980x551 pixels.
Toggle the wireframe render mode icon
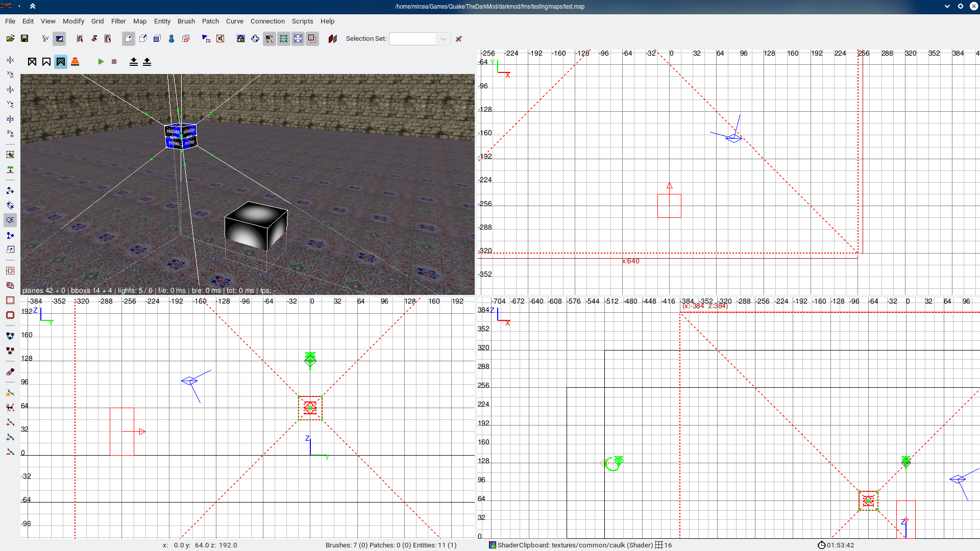(32, 62)
